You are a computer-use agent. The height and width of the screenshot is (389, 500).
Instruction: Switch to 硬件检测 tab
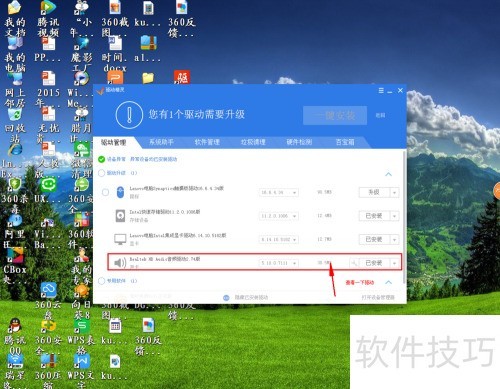tap(299, 142)
